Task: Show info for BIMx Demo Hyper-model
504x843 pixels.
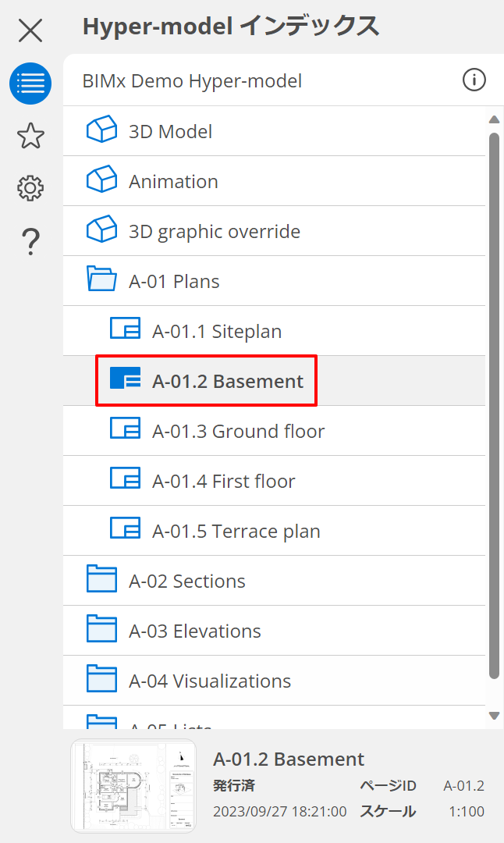Action: (x=474, y=80)
